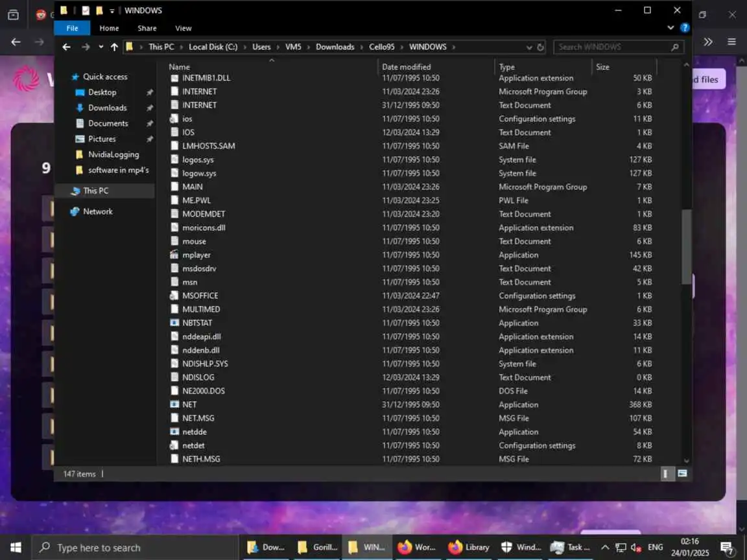Select the netdde application icon
Screen dimensions: 747x560
174,432
